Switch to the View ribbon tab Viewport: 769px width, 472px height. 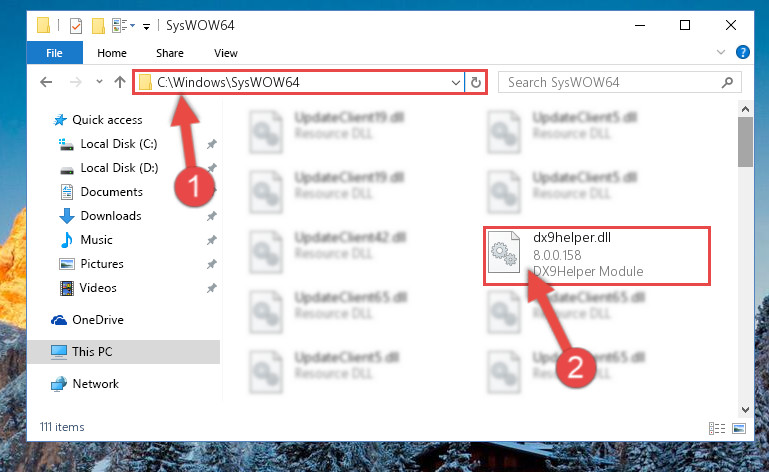click(x=226, y=53)
